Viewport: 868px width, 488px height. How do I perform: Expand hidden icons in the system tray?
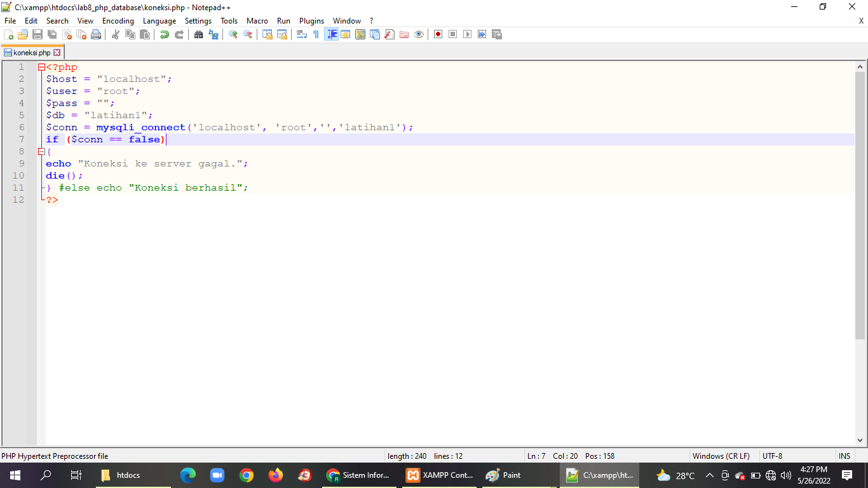tap(710, 475)
